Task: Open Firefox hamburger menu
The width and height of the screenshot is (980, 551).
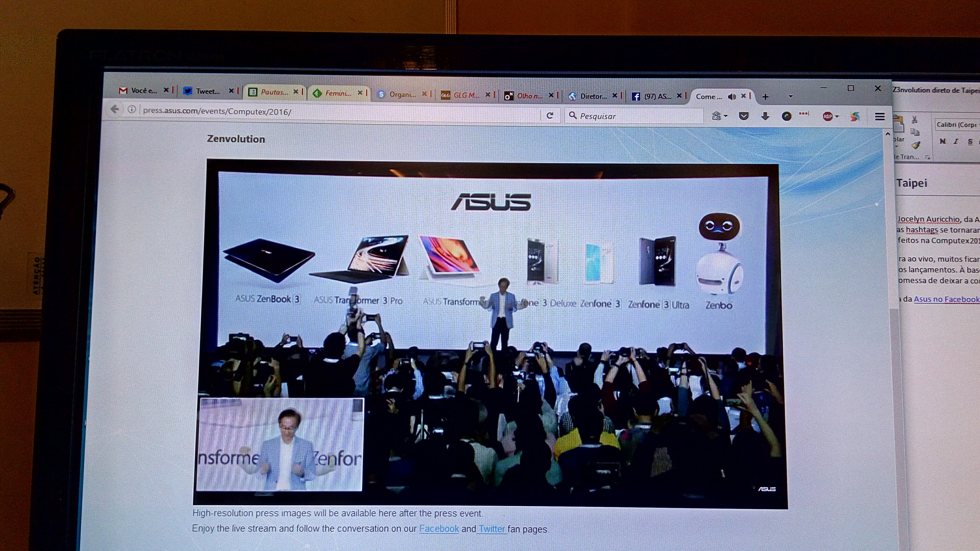Action: click(x=880, y=117)
